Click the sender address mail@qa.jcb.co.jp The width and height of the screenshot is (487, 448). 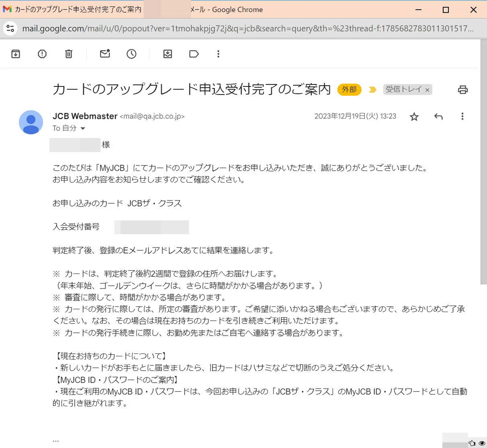[152, 116]
